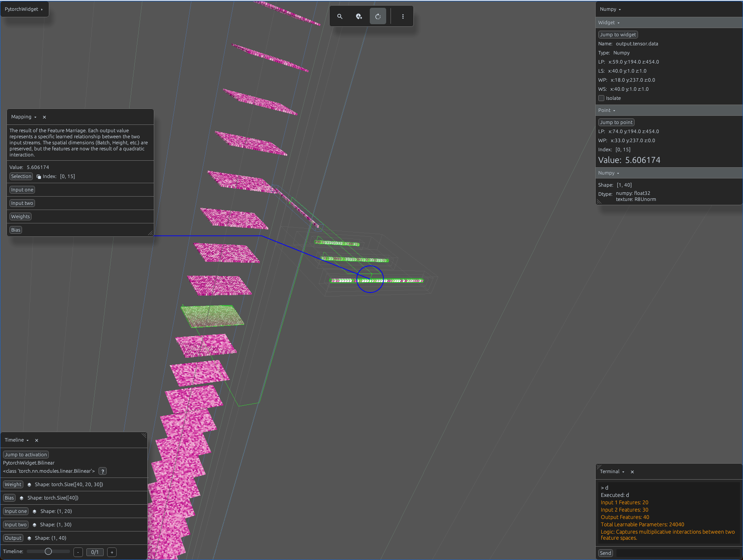Viewport: 743px width, 560px height.
Task: Open the Numpy panel title menu
Action: (610, 10)
